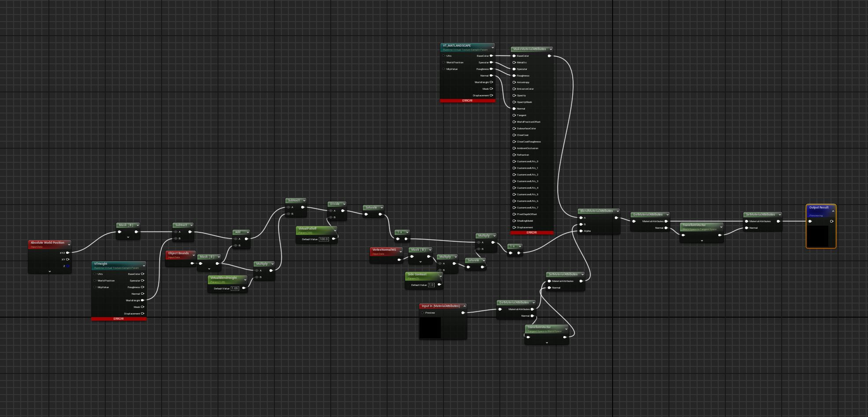Click the ERROR! banner under VTHeight node

119,319
